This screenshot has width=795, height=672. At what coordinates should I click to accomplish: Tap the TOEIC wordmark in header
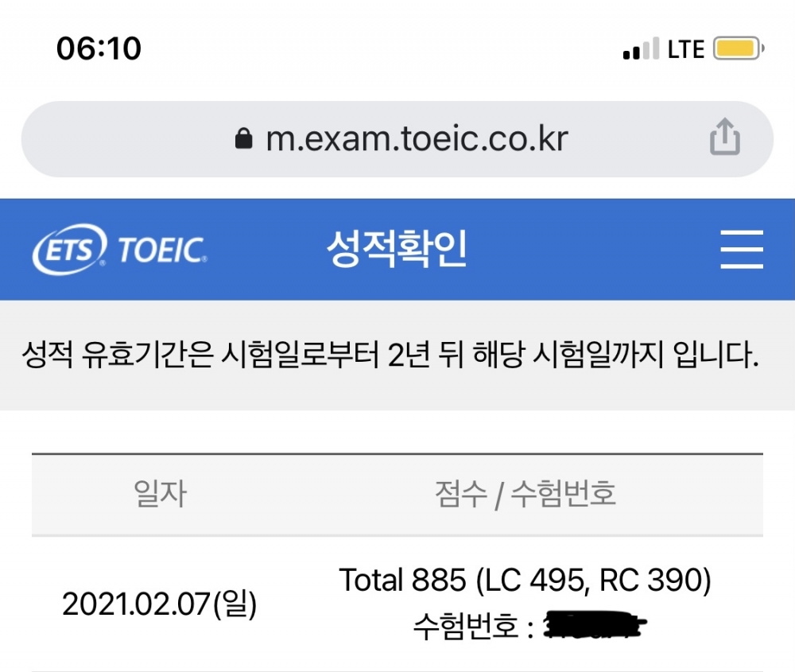click(163, 250)
